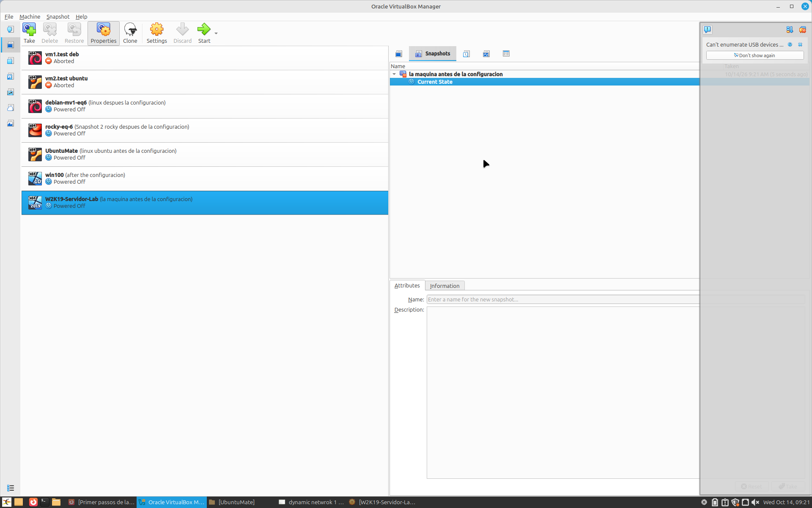Select rocky-eq-6 machine entry
Viewport: 812px width, 508px height.
click(205, 130)
